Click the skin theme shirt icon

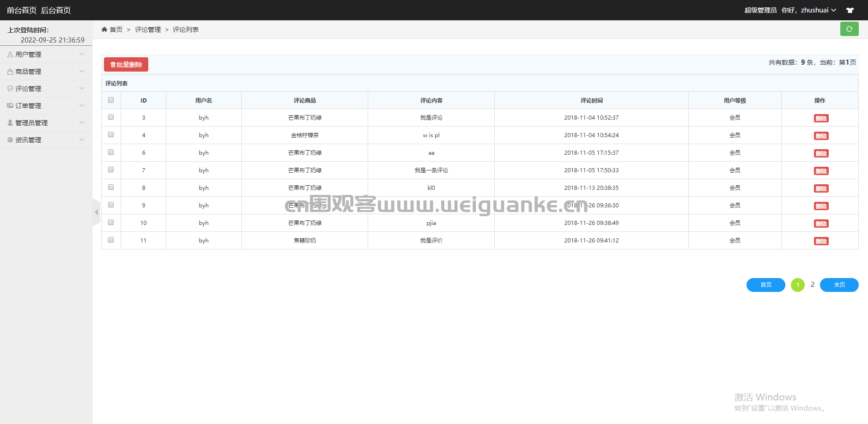pos(850,10)
